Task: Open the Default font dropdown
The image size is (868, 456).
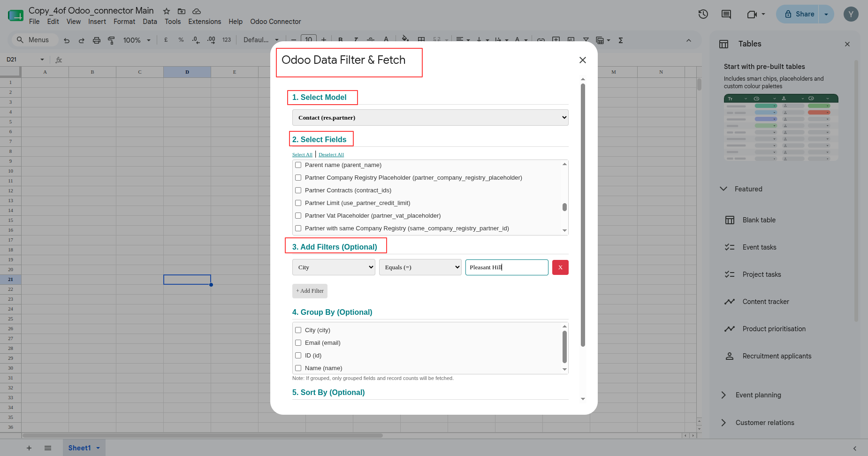Action: tap(261, 40)
